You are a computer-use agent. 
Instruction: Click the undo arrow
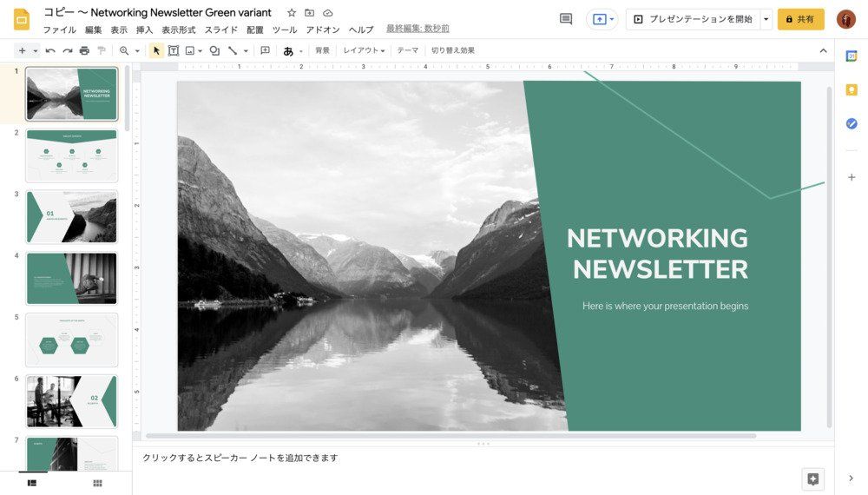[x=50, y=50]
